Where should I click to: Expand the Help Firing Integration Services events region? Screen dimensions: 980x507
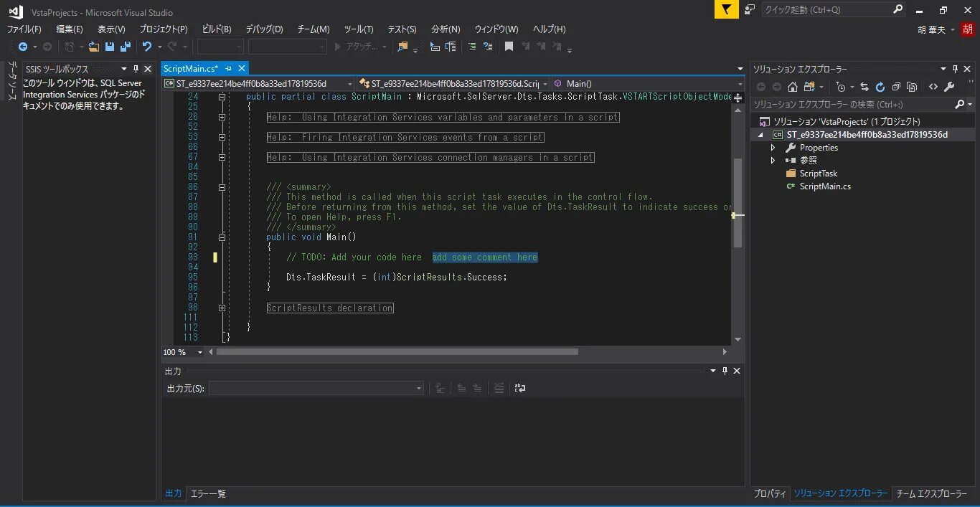point(222,137)
